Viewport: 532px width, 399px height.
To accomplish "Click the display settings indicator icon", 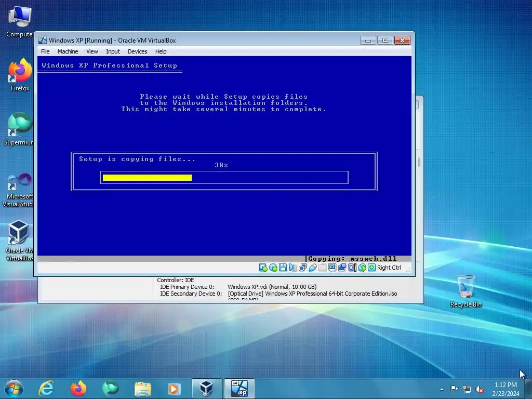I will click(x=332, y=268).
